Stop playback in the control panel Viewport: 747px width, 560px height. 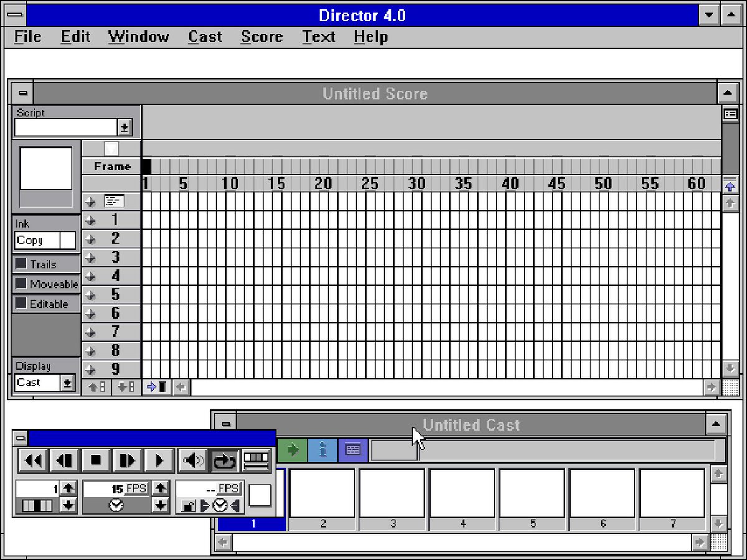click(96, 460)
